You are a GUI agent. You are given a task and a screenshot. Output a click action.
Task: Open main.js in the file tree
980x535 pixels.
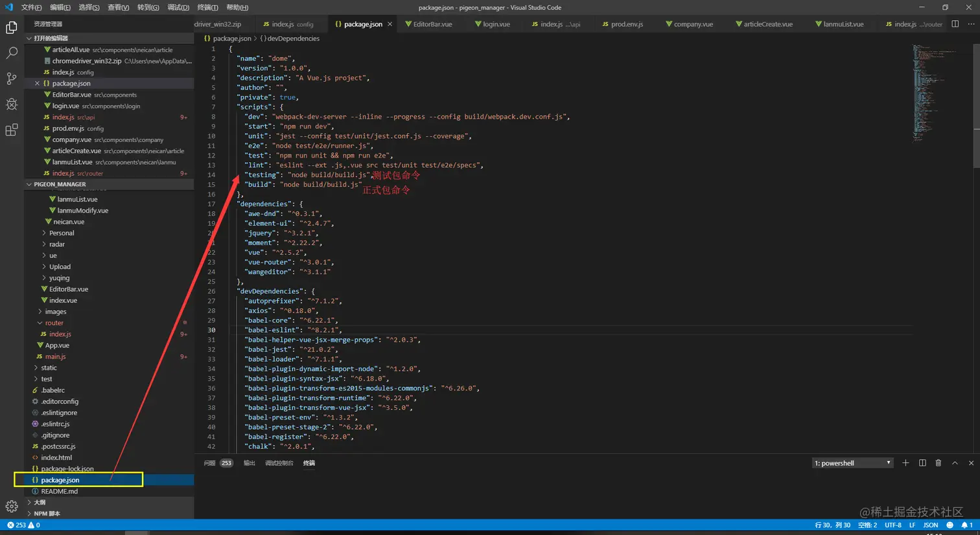pos(55,357)
